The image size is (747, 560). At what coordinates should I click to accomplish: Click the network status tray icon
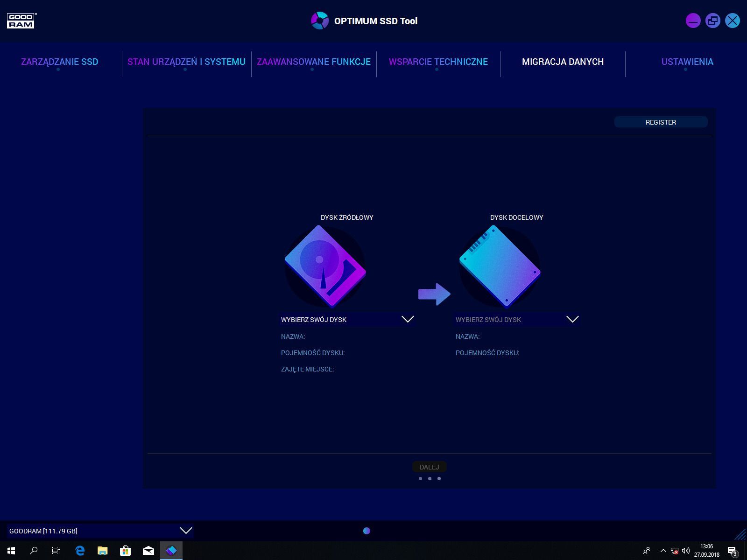tap(675, 551)
